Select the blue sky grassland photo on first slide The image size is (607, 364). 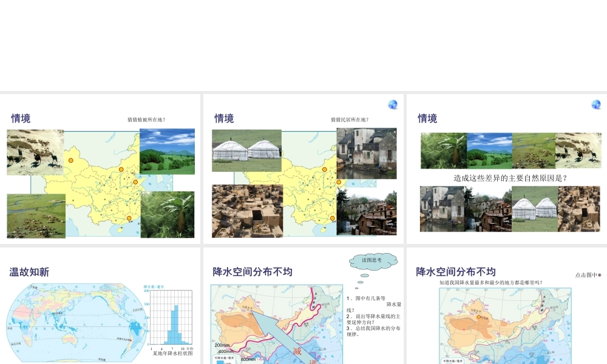[167, 151]
